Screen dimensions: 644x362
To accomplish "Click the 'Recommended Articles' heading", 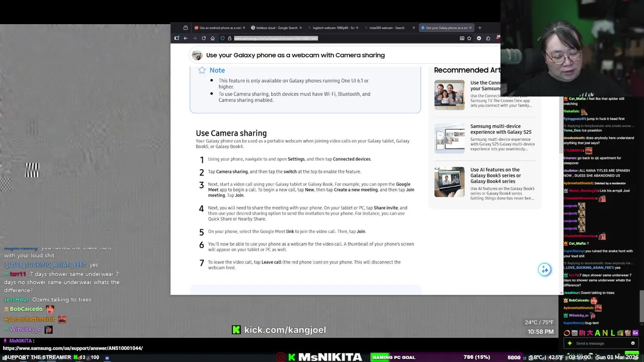I will [467, 70].
